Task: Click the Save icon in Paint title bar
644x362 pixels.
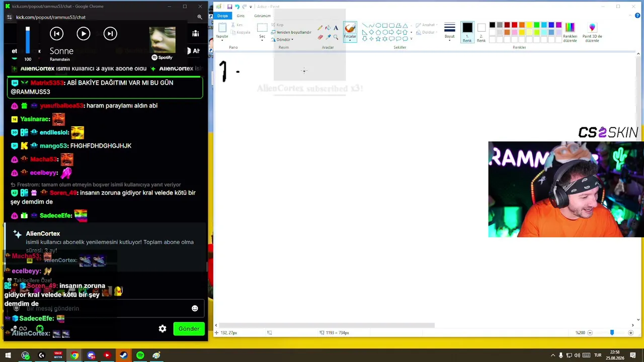Action: (229, 7)
